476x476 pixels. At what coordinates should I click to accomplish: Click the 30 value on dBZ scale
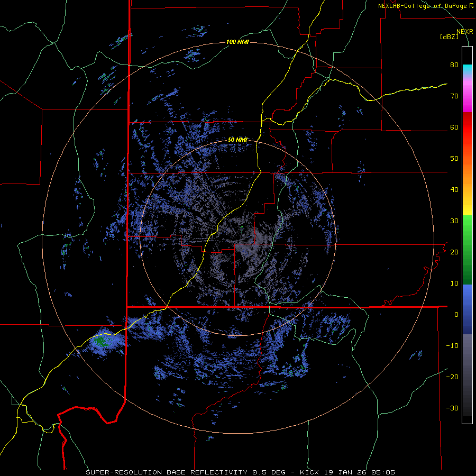454,221
